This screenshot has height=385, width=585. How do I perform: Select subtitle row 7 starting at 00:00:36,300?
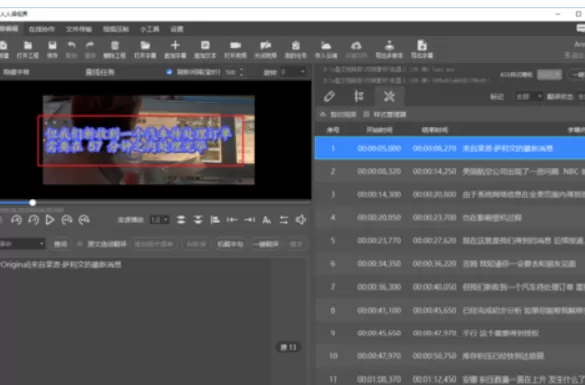point(450,287)
